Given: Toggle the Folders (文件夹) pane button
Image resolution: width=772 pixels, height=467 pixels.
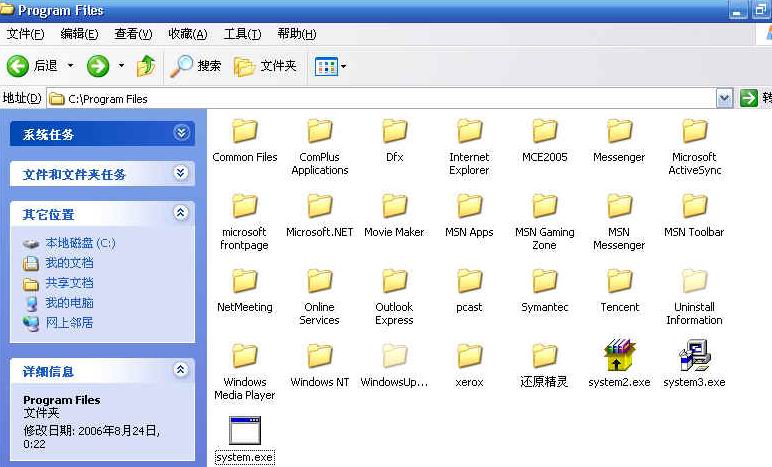Looking at the screenshot, I should pyautogui.click(x=265, y=66).
